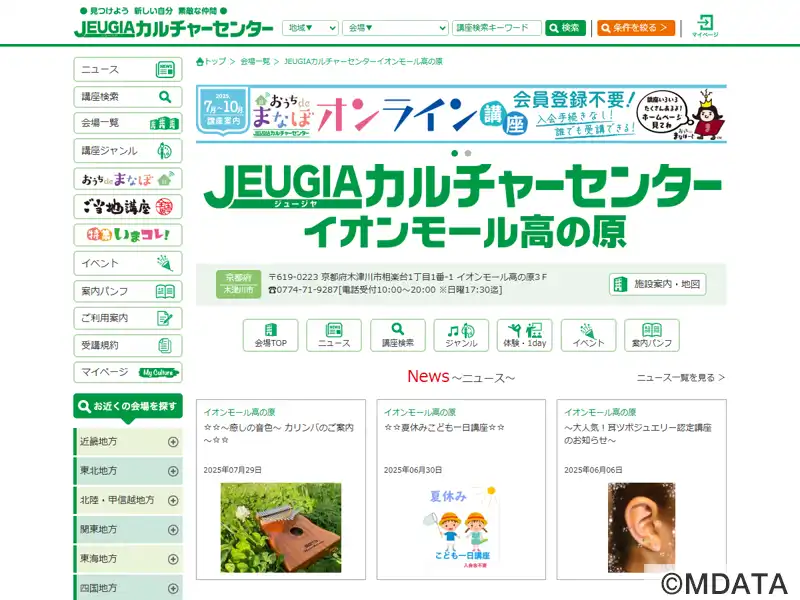Click the ニュース icon button below address
The image size is (800, 600).
coord(334,335)
